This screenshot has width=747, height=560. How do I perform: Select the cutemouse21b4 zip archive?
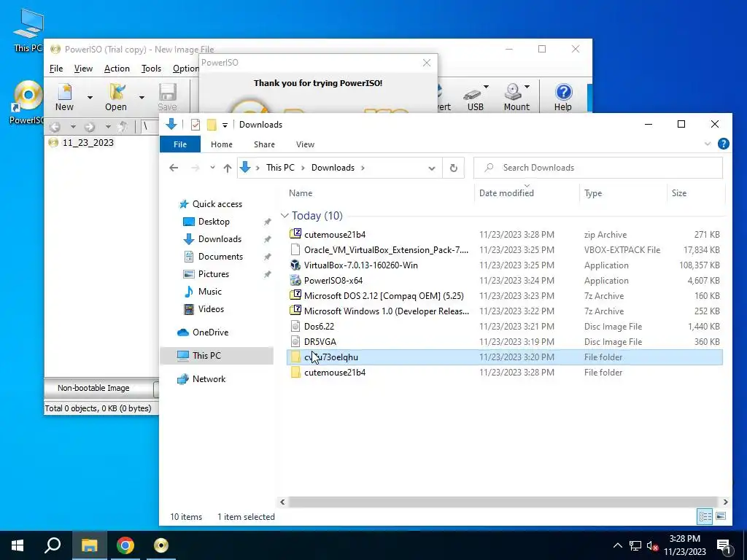505,234
